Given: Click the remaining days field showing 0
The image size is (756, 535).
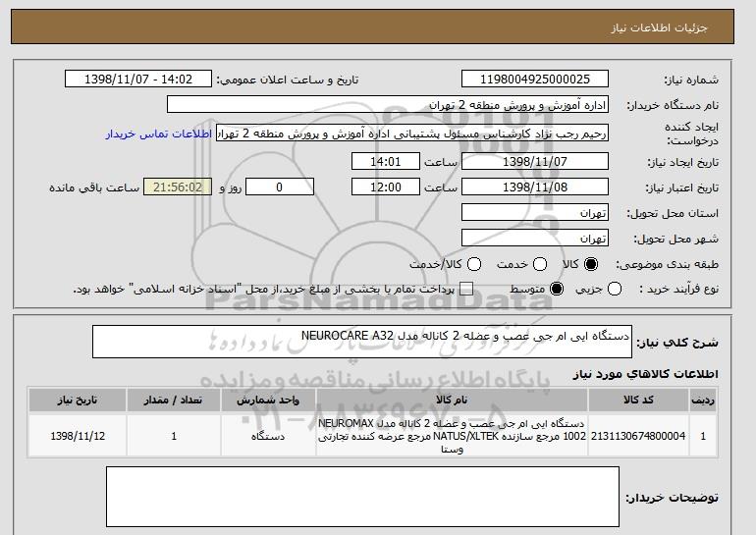Looking at the screenshot, I should click(x=280, y=187).
